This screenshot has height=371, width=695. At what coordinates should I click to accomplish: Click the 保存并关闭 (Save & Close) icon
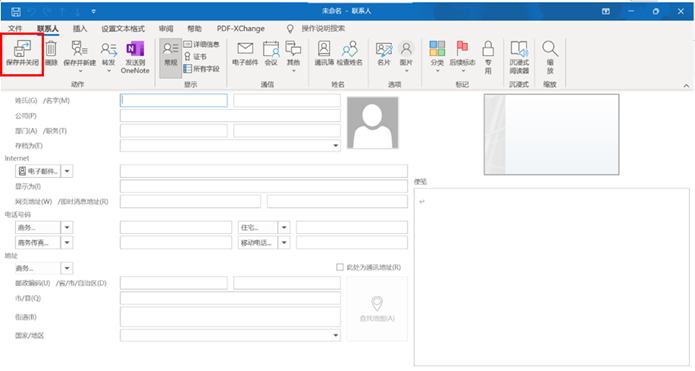pyautogui.click(x=22, y=48)
